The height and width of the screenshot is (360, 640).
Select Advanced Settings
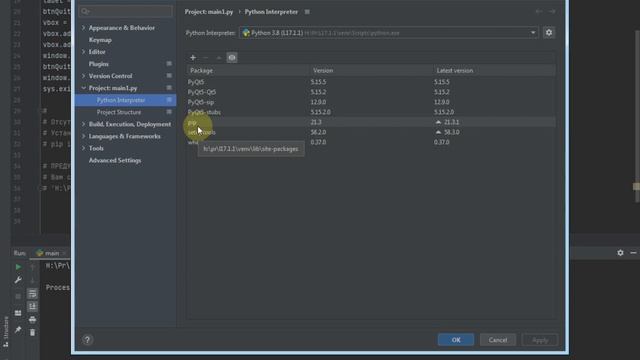click(115, 160)
